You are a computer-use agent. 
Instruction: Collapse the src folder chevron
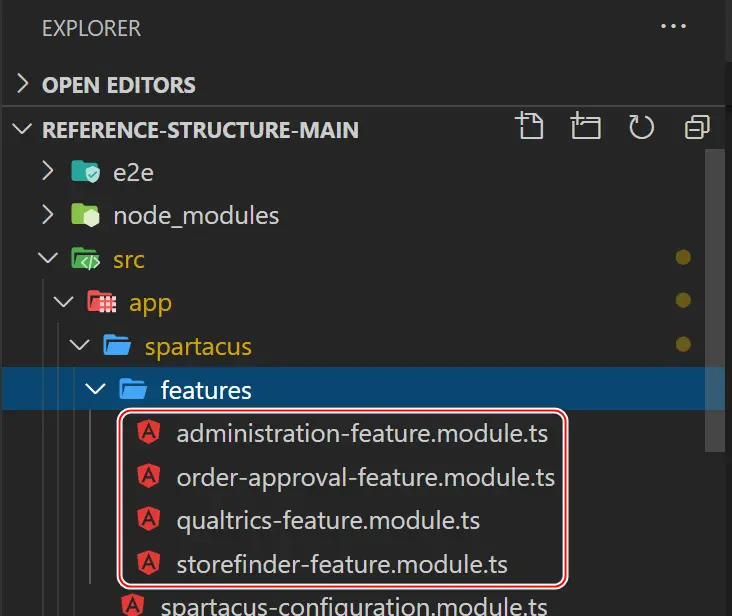pos(47,259)
